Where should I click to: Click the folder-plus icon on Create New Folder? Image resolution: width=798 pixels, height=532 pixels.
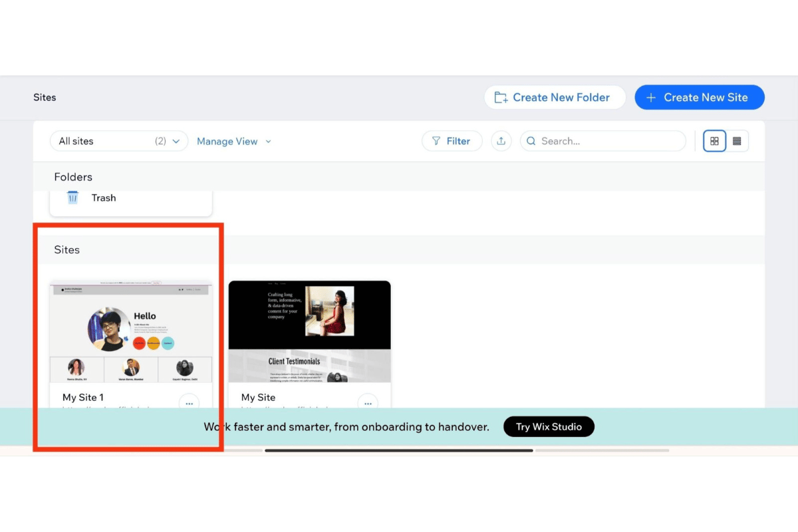[501, 97]
